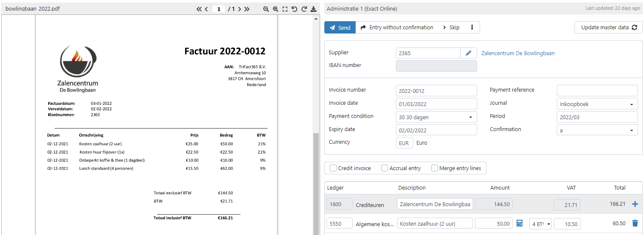Viewport: 644px width, 235px height.
Task: Edit supplier with pencil icon
Action: point(468,53)
